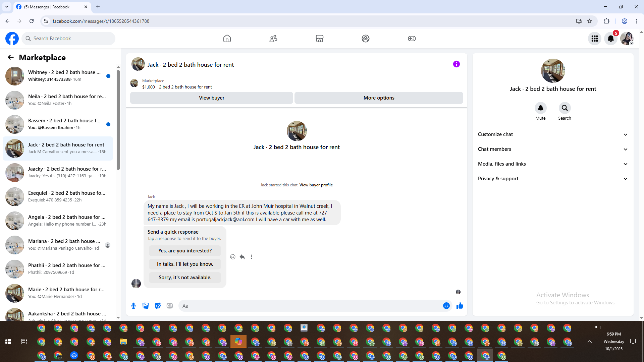This screenshot has width=644, height=362.
Task: Expand the Chat members section
Action: click(553, 149)
